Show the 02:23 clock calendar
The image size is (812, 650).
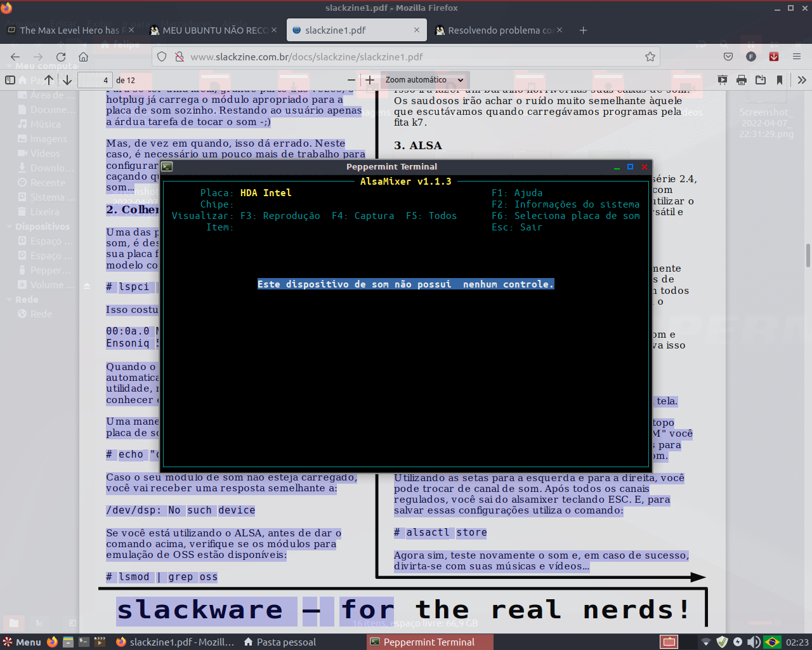[x=797, y=642]
